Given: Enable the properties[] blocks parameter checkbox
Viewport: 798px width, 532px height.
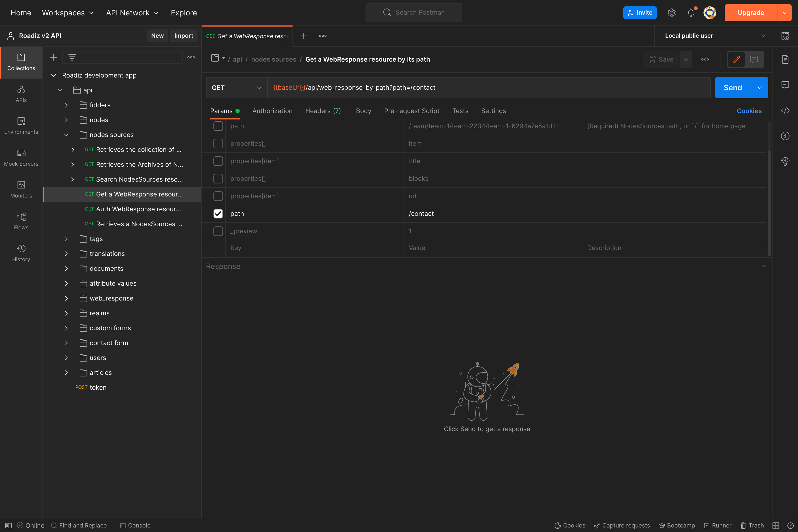Looking at the screenshot, I should pyautogui.click(x=218, y=178).
